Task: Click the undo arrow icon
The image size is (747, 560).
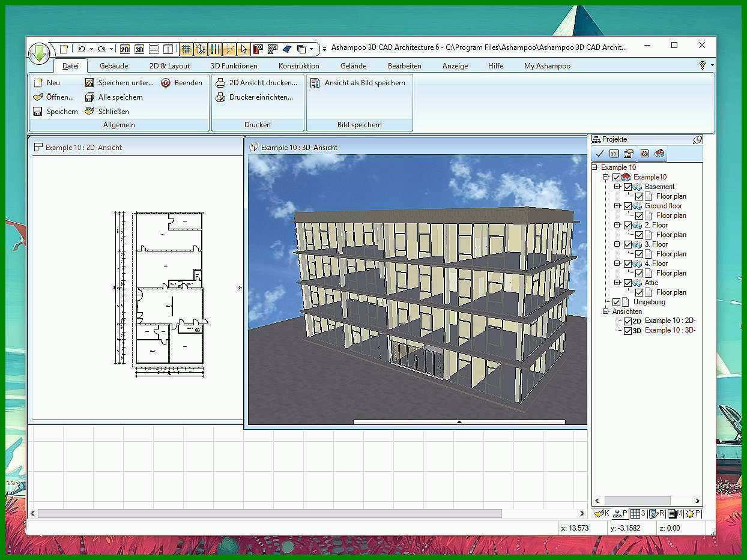Action: [x=82, y=49]
